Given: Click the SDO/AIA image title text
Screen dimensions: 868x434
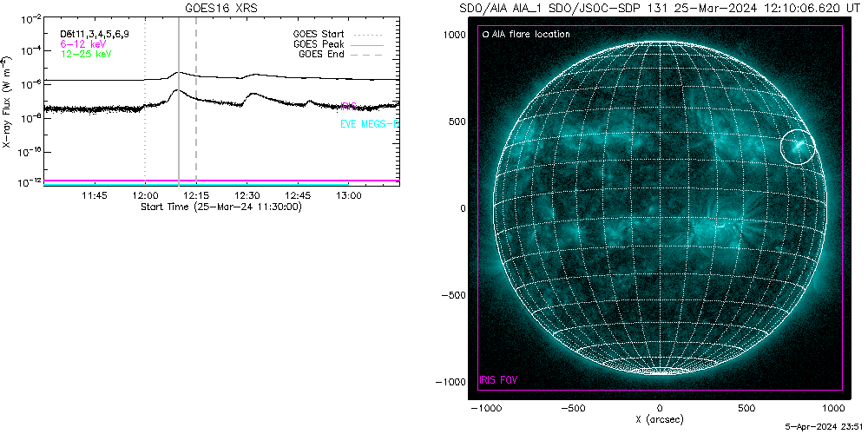Looking at the screenshot, I should tap(661, 9).
